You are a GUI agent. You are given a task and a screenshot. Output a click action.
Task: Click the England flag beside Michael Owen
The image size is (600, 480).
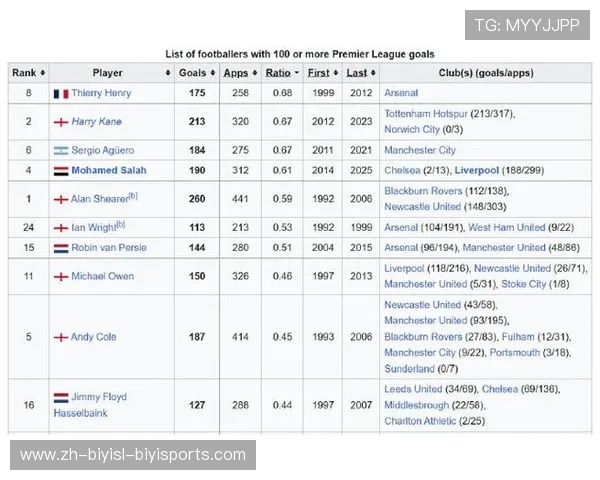(x=61, y=275)
